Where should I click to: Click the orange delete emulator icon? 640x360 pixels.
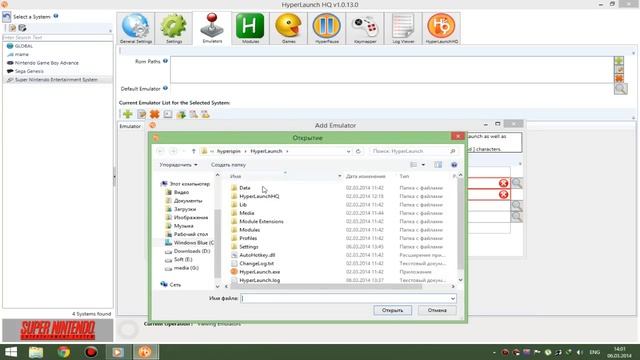(154, 114)
